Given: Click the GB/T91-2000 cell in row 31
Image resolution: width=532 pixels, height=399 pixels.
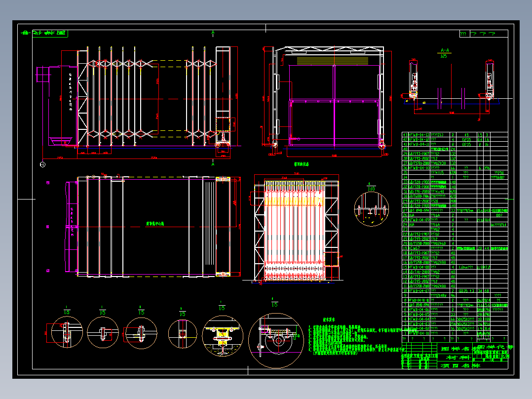Looking at the screenshot, I should tap(419, 192).
